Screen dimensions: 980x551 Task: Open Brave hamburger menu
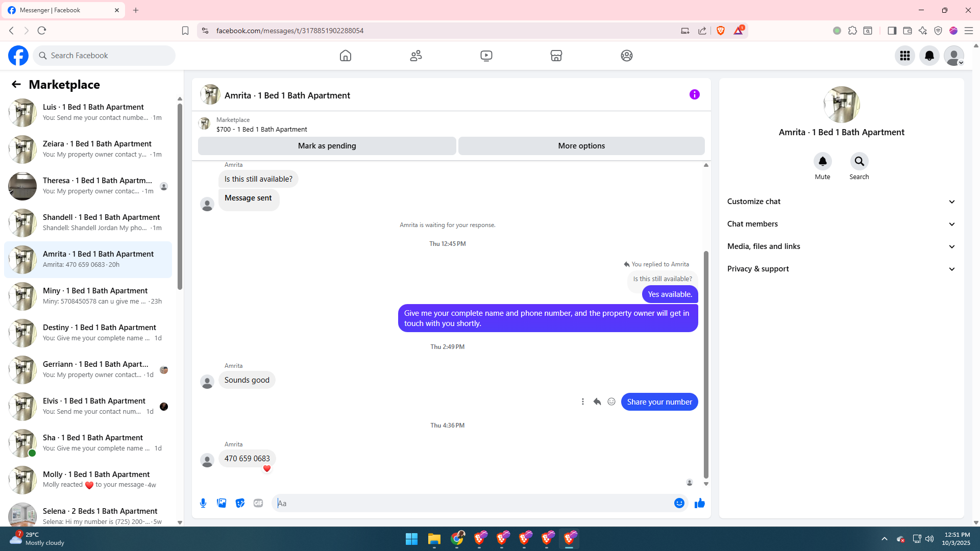tap(969, 31)
